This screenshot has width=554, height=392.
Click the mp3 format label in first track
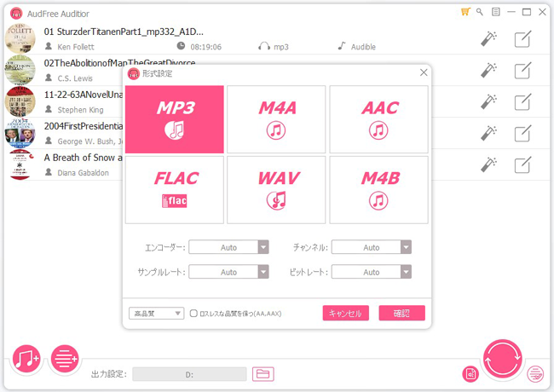(281, 47)
